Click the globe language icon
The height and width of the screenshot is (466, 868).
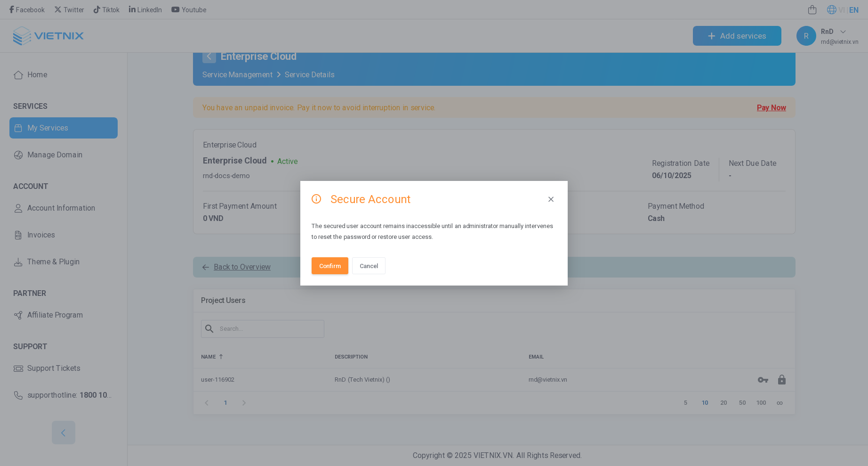[831, 10]
